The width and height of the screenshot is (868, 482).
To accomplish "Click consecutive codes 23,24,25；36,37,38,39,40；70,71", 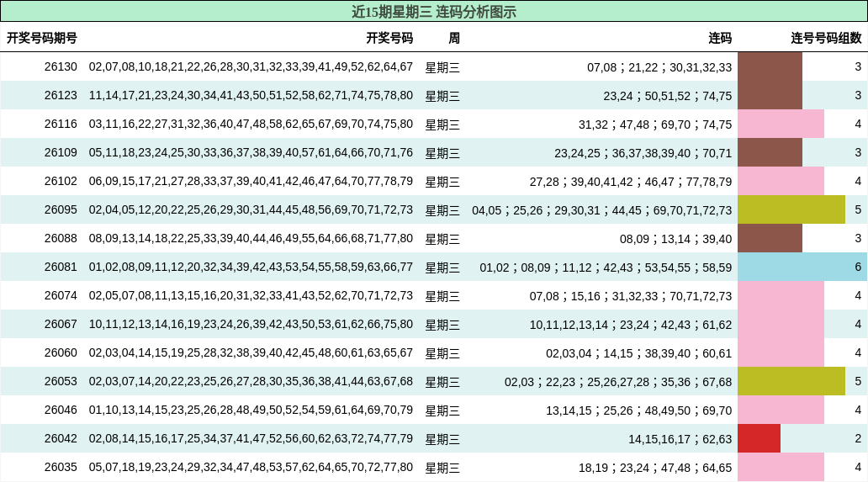I will tap(643, 153).
